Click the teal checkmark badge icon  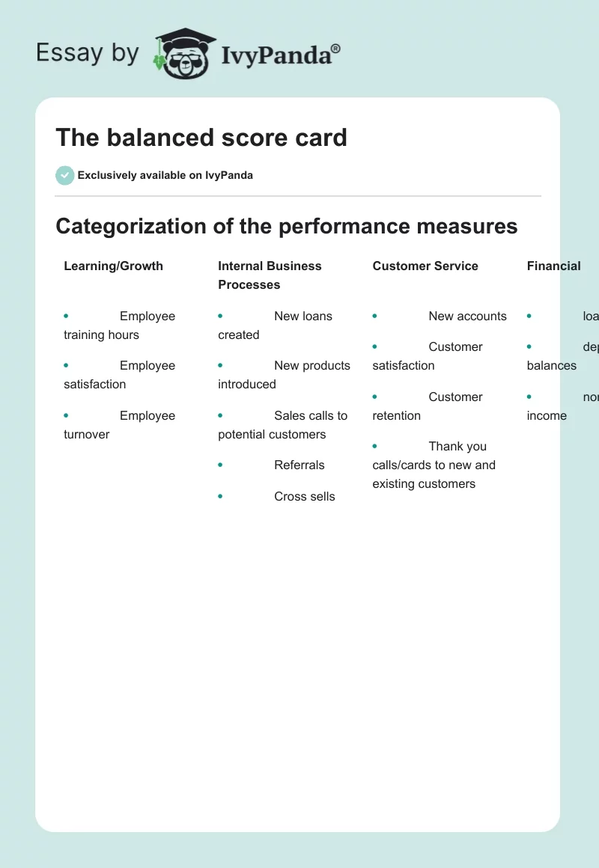click(64, 175)
